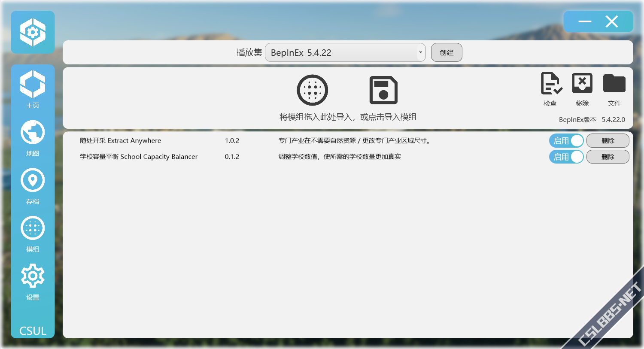Click the round mod import icon

313,90
